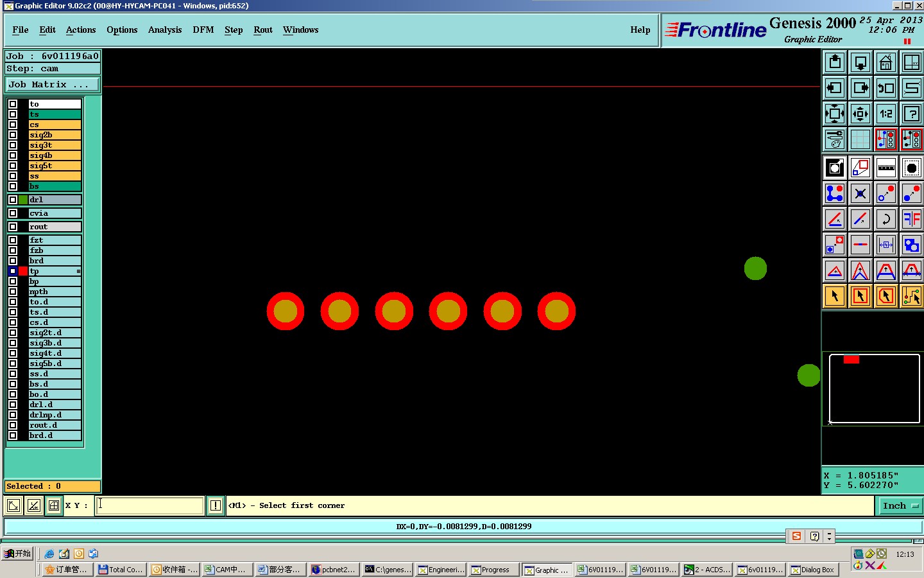924x578 pixels.
Task: Click the black octagon in dashed box icon
Action: point(911,168)
